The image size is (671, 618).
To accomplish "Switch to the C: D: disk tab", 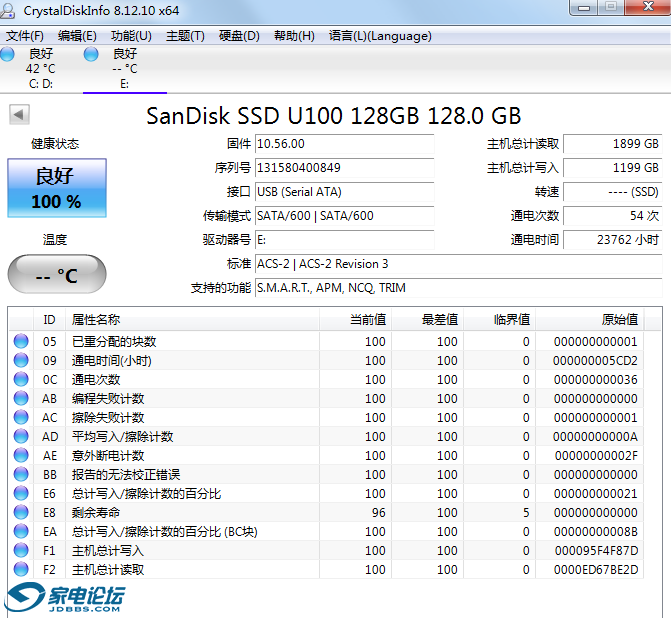I will coord(41,69).
